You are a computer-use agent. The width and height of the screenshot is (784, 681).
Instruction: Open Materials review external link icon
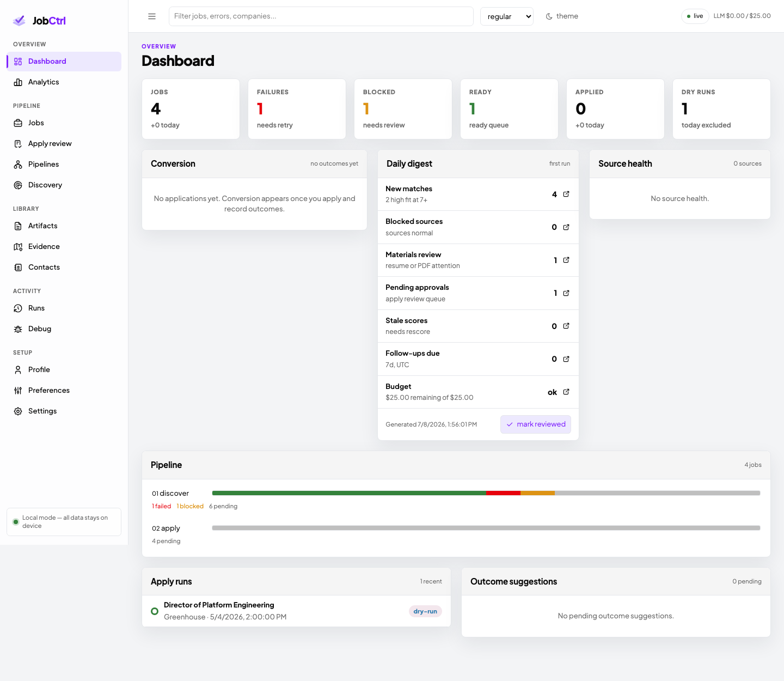pyautogui.click(x=566, y=260)
